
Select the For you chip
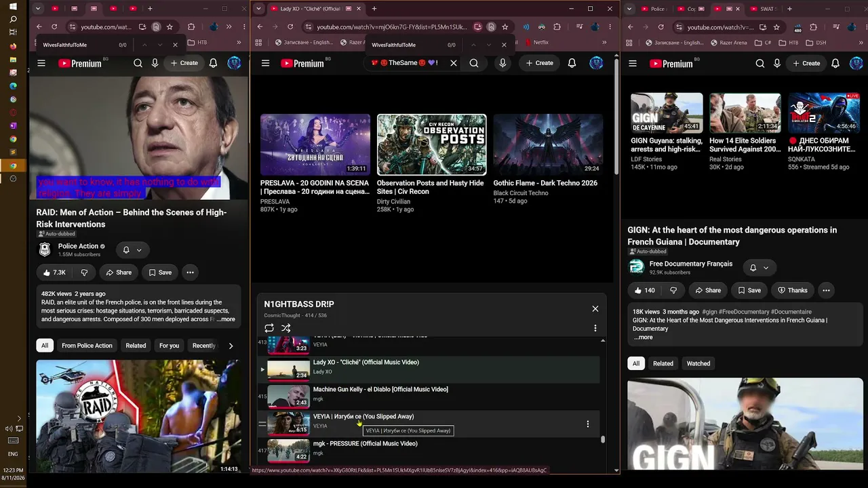169,346
